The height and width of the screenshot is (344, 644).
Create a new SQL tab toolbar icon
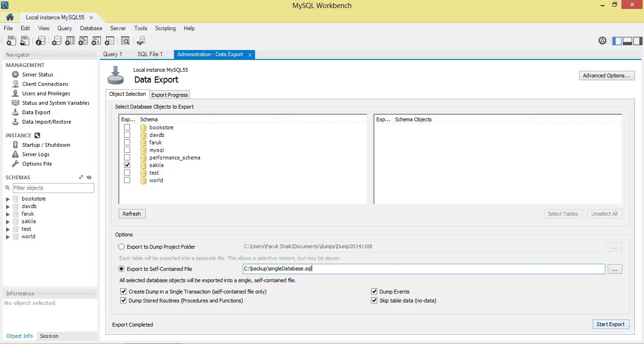pyautogui.click(x=11, y=41)
